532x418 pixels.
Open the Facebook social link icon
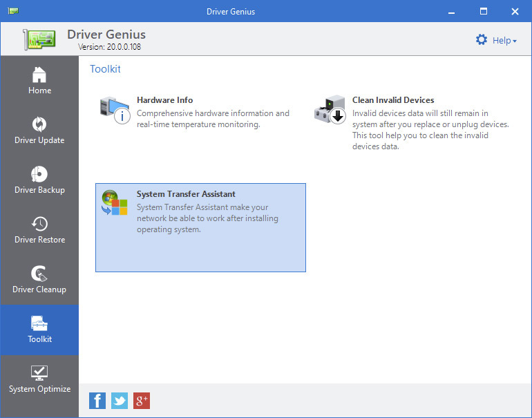pos(97,401)
